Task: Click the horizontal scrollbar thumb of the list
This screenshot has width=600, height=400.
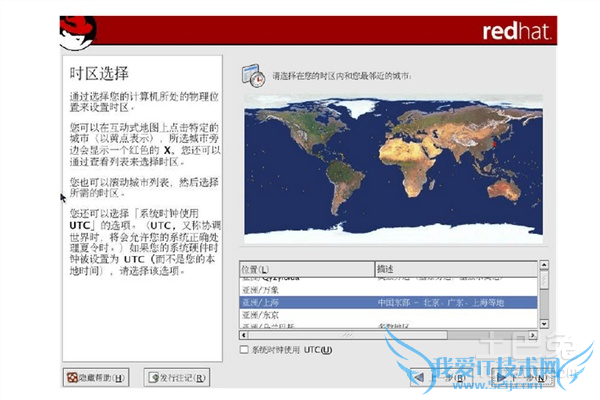Action: coord(347,335)
